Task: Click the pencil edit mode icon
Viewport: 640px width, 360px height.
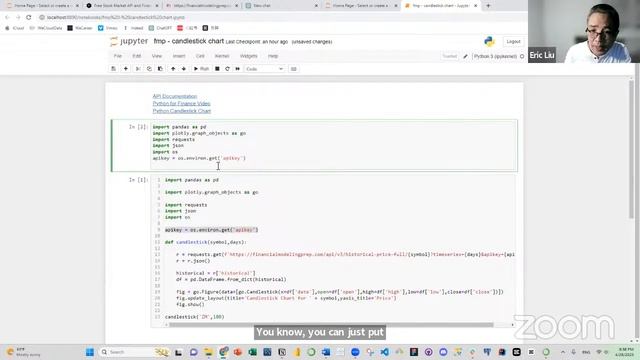Action: click(x=465, y=56)
